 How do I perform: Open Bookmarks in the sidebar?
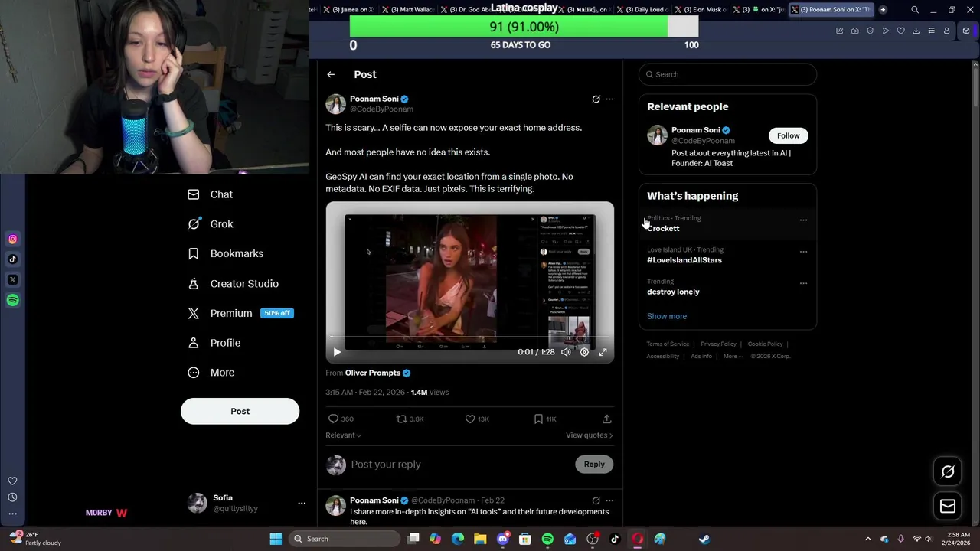click(x=226, y=253)
